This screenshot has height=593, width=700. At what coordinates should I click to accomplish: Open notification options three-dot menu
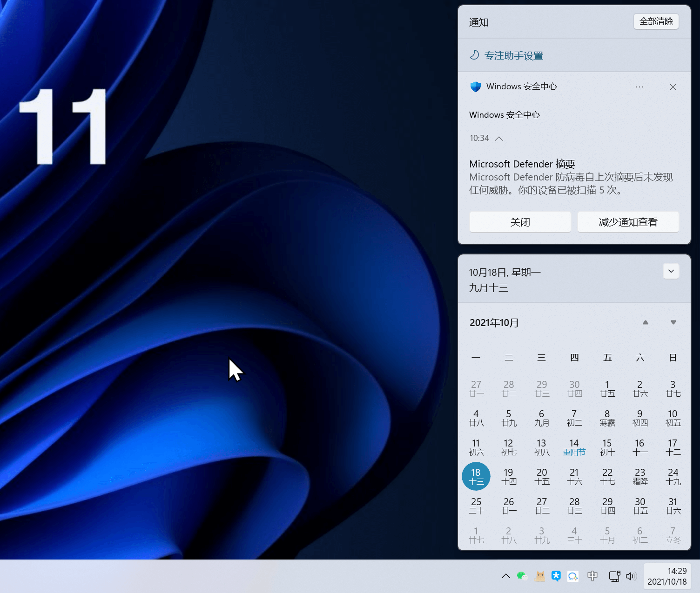[639, 87]
